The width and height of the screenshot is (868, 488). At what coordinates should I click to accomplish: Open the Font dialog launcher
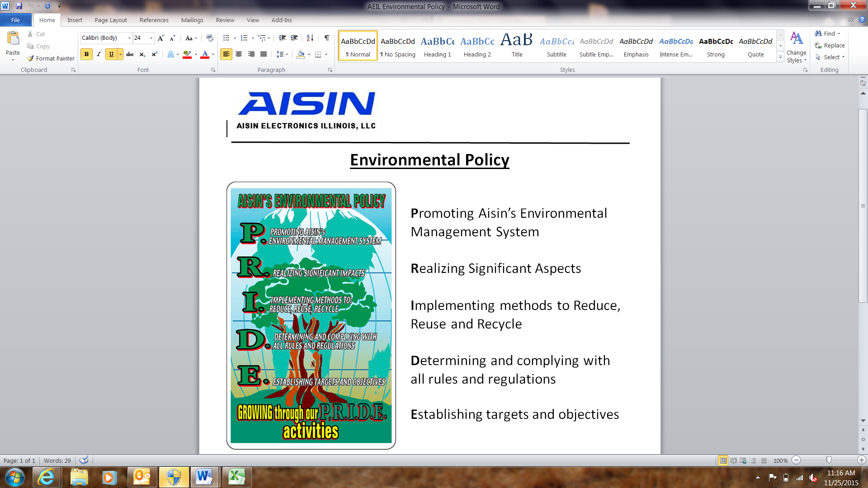click(x=213, y=70)
